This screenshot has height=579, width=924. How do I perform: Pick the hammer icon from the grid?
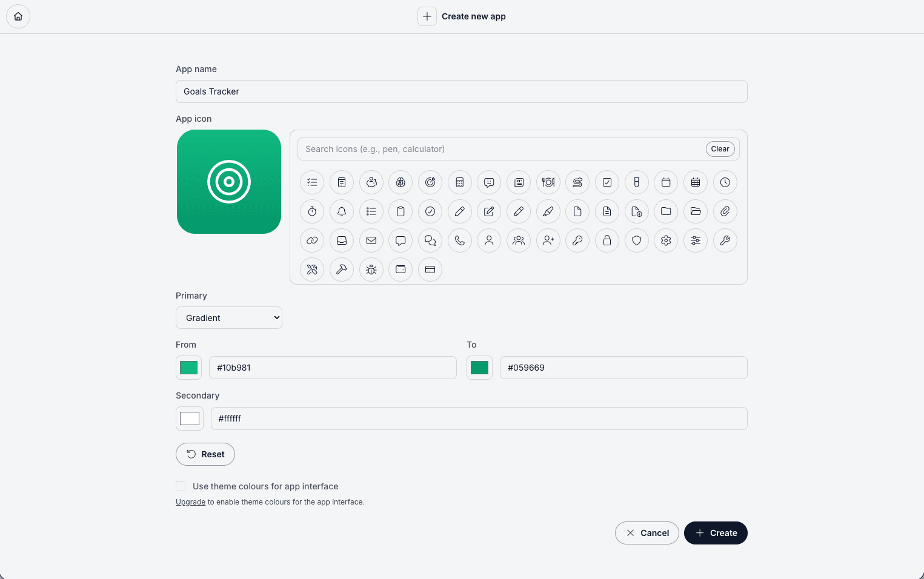point(342,270)
